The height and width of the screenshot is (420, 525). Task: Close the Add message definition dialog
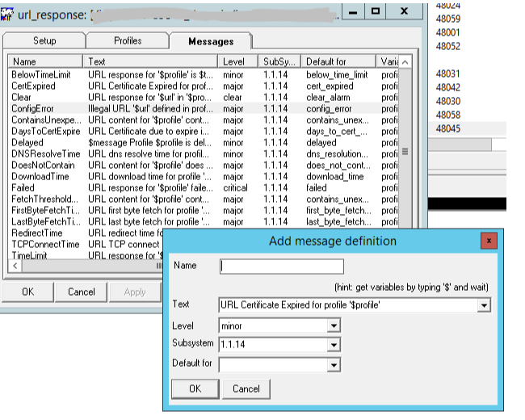click(488, 241)
